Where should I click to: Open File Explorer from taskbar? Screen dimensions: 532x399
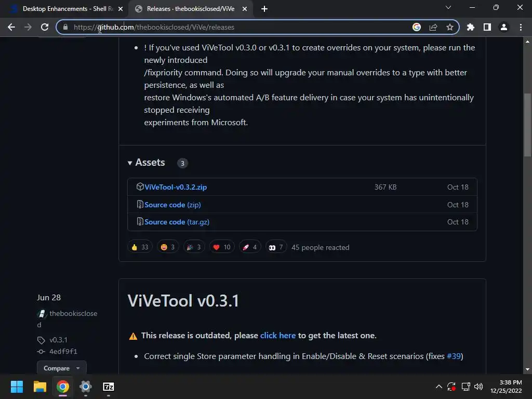click(39, 387)
